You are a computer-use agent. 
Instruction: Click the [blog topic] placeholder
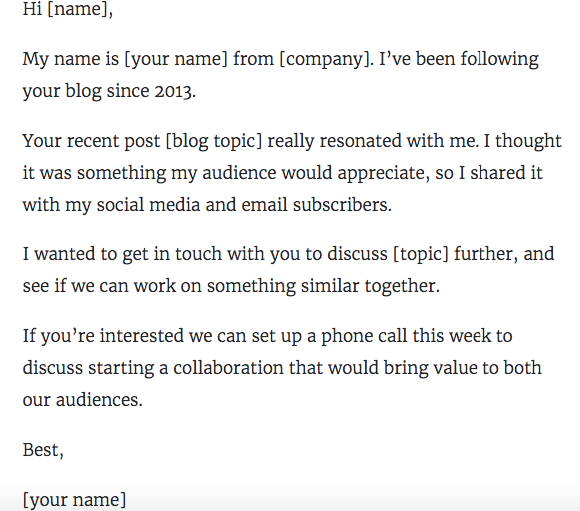pyautogui.click(x=214, y=141)
